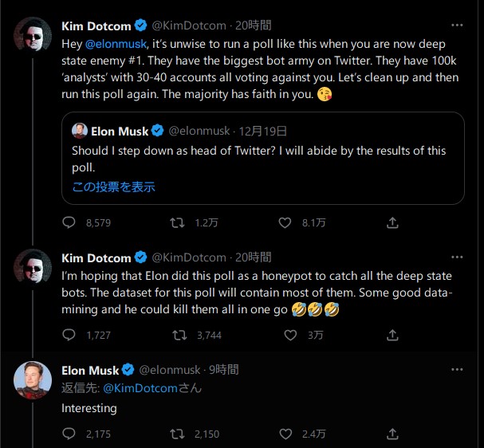The height and width of the screenshot is (448, 484).
Task: Click the この投票を表示 link
Action: [x=114, y=187]
